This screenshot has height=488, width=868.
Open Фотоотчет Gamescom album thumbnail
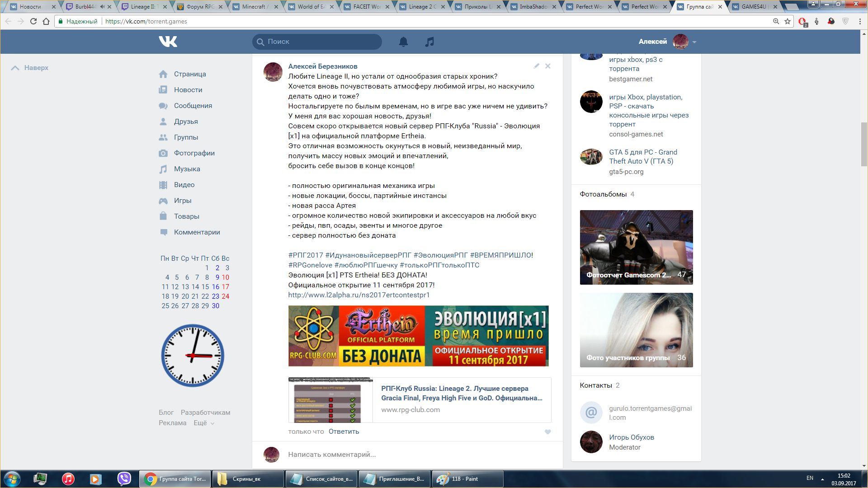[x=636, y=247]
